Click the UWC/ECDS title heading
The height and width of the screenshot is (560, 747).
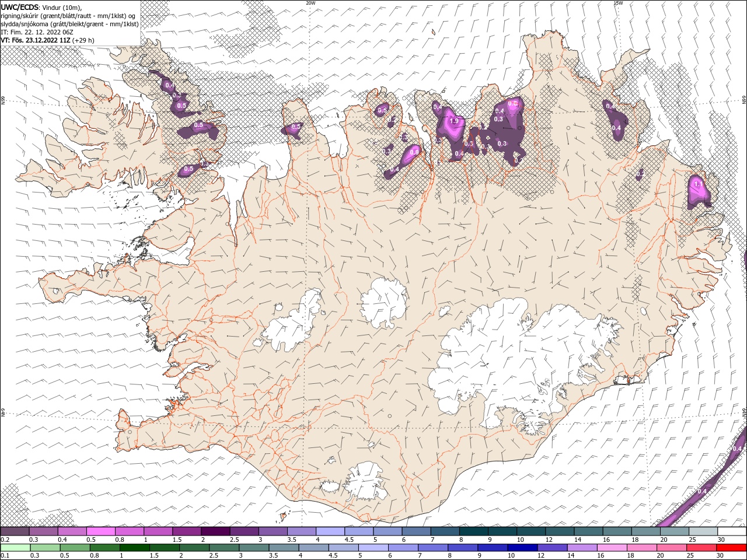coord(19,7)
